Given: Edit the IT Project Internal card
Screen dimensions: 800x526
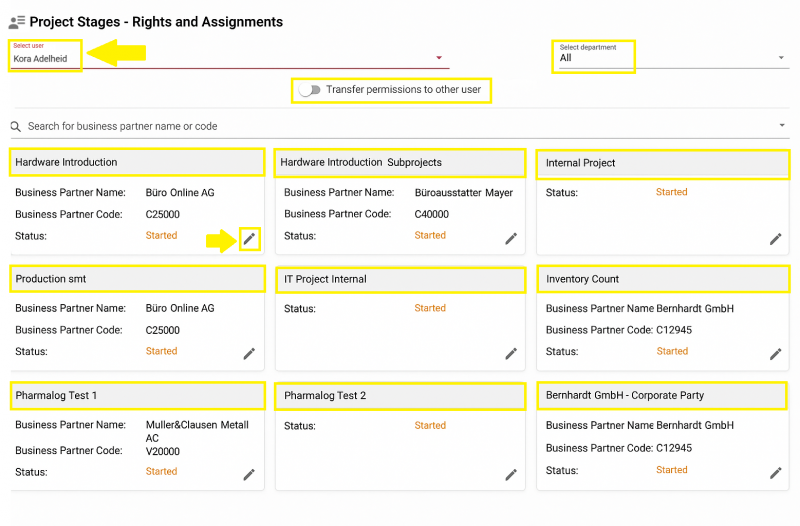Looking at the screenshot, I should (x=511, y=354).
